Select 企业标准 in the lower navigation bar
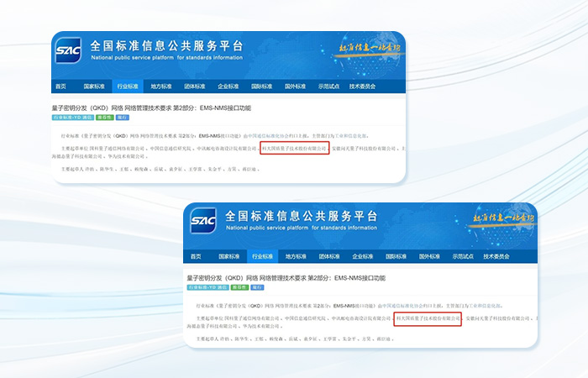 pos(363,256)
